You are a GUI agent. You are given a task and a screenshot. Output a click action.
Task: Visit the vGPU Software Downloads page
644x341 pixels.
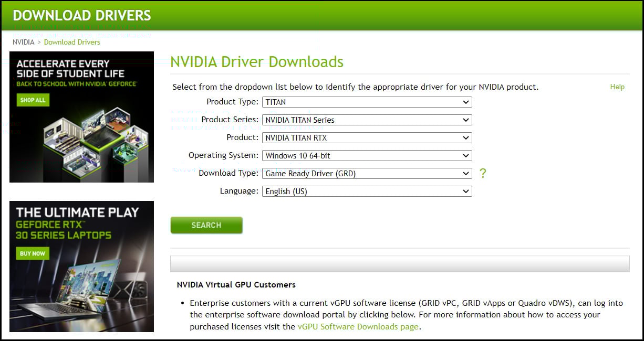pos(358,326)
